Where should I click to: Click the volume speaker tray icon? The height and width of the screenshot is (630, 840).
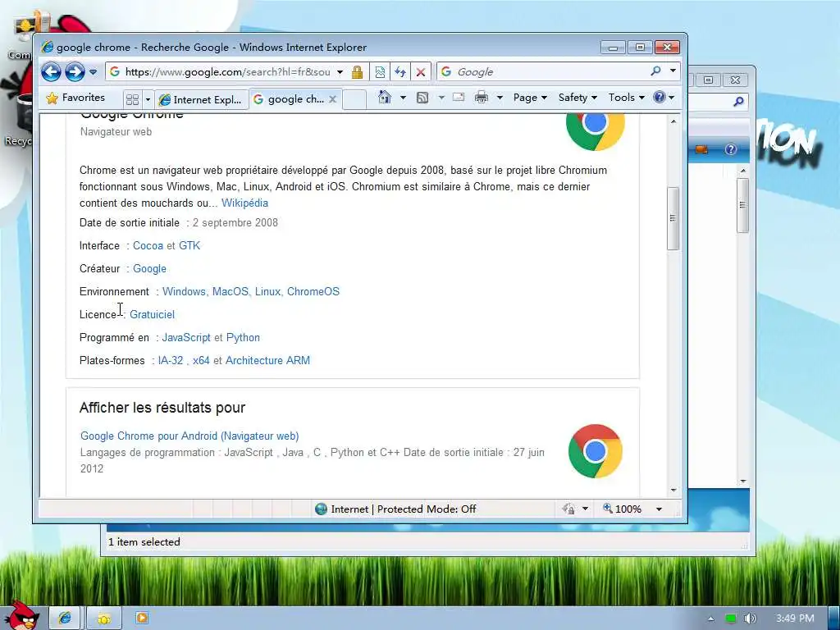click(x=750, y=619)
